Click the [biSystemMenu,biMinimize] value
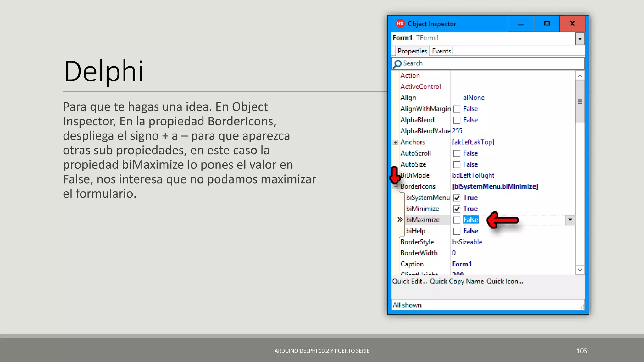Image resolution: width=644 pixels, height=362 pixels. coord(495,186)
